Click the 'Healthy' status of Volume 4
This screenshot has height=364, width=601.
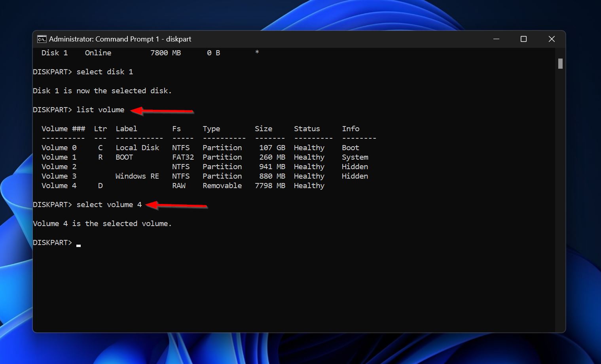[x=309, y=186]
